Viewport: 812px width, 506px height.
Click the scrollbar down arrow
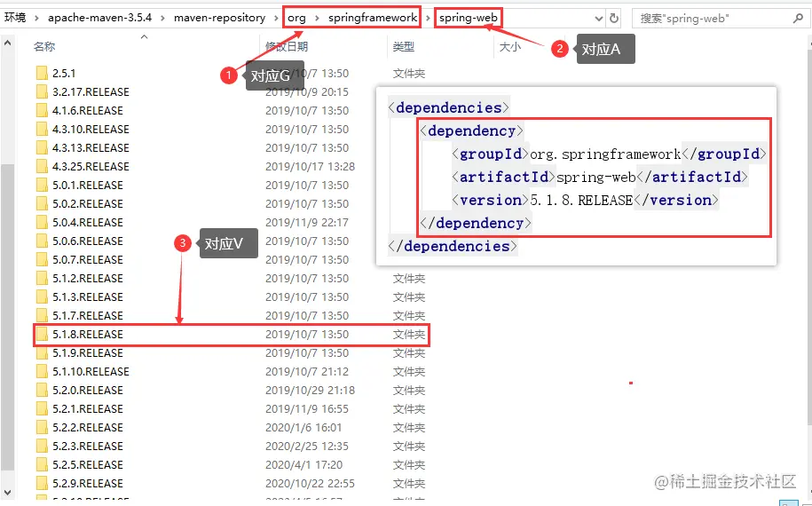7,493
